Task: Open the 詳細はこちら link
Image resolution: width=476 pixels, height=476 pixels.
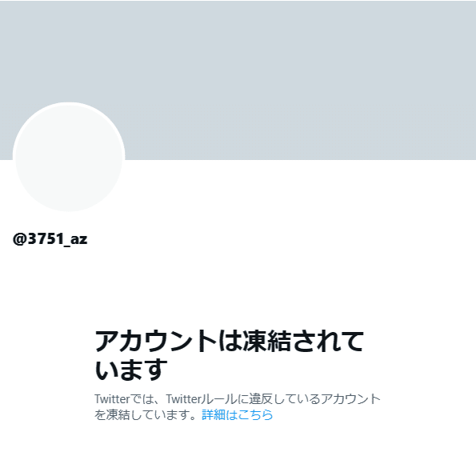Action: pos(238,414)
